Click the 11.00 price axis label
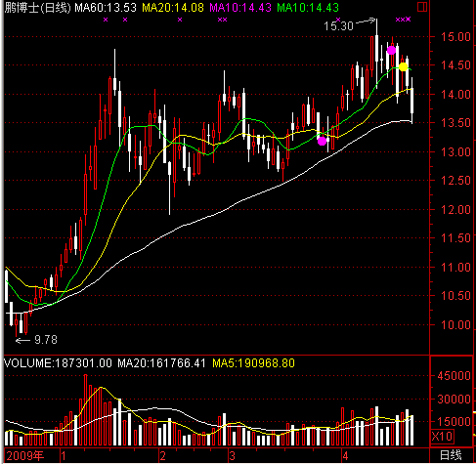The width and height of the screenshot is (476, 464). point(455,268)
